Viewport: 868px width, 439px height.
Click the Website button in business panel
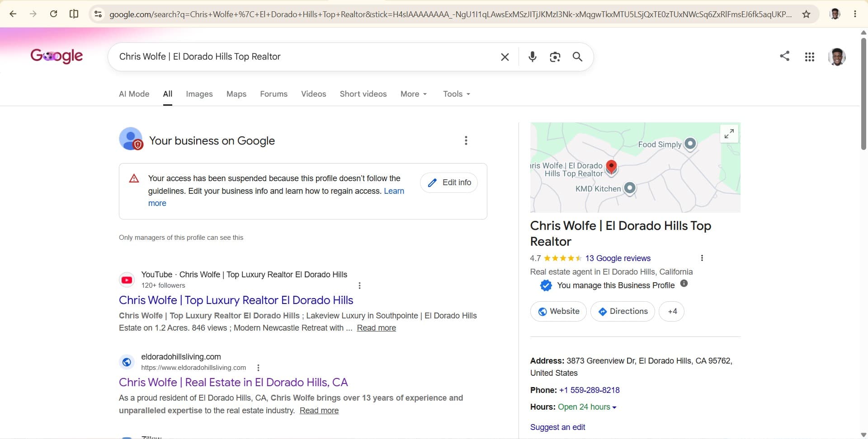558,312
